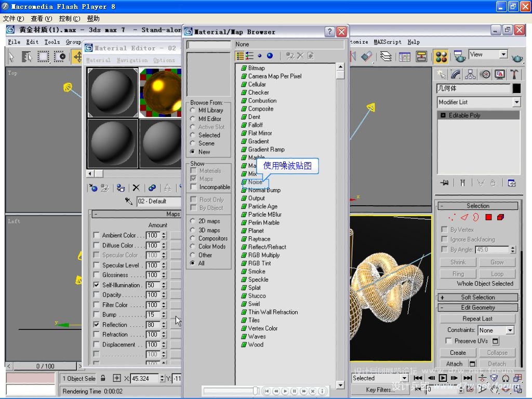Select Scene radio under Browse From
The width and height of the screenshot is (532, 399).
click(192, 143)
